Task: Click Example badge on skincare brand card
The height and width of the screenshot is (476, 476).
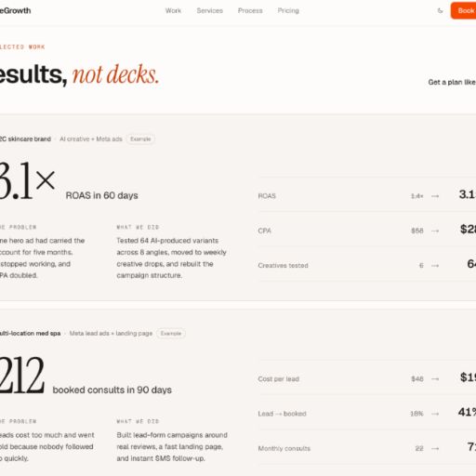Action: [140, 139]
